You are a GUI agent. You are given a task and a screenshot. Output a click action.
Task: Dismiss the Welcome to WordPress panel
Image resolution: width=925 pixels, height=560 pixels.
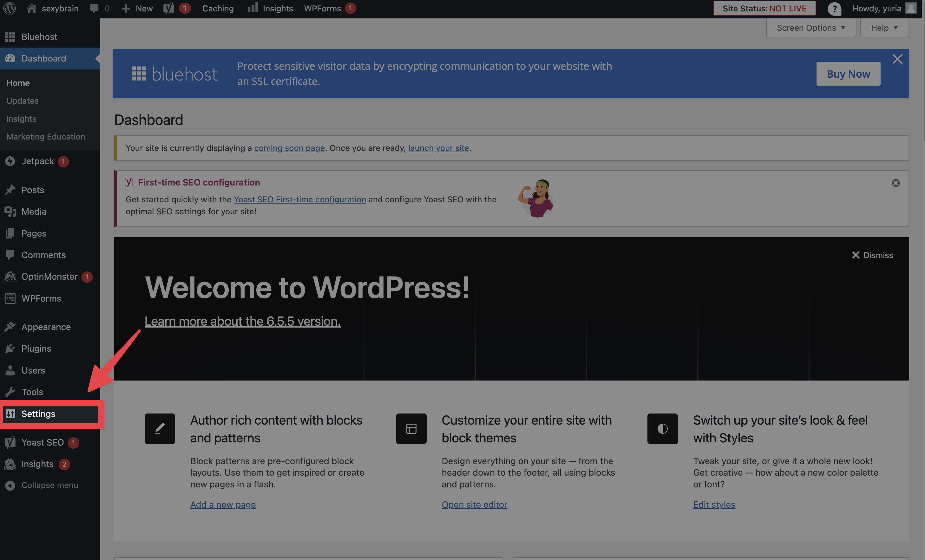(x=872, y=255)
